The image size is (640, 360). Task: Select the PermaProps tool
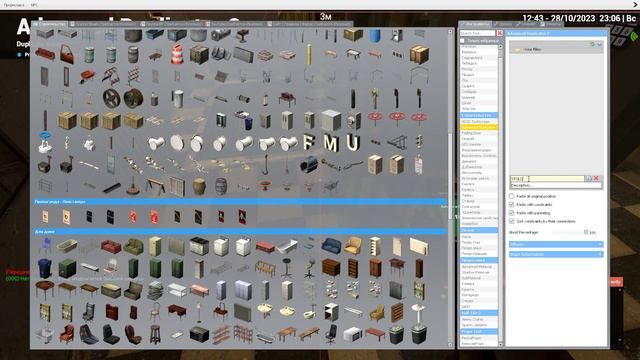point(479,338)
